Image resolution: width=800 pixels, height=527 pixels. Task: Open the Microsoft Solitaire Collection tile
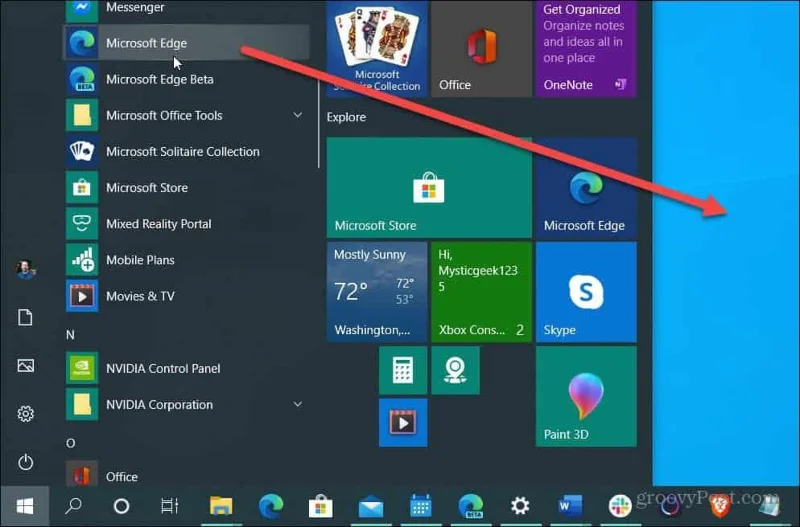pos(377,48)
